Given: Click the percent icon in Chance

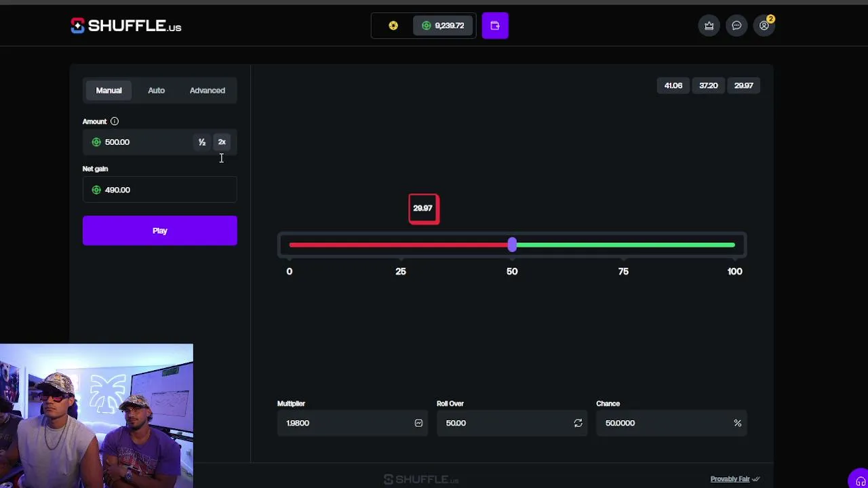Looking at the screenshot, I should 738,423.
